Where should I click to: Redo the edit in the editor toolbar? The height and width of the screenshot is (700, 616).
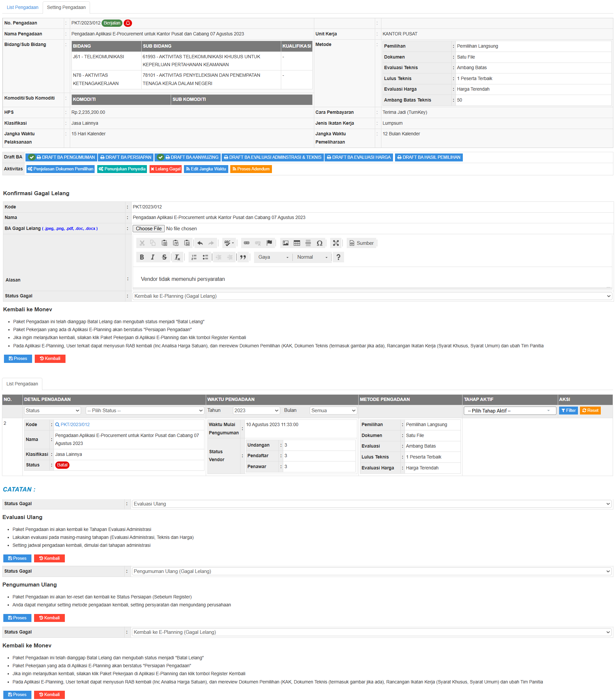click(x=211, y=243)
